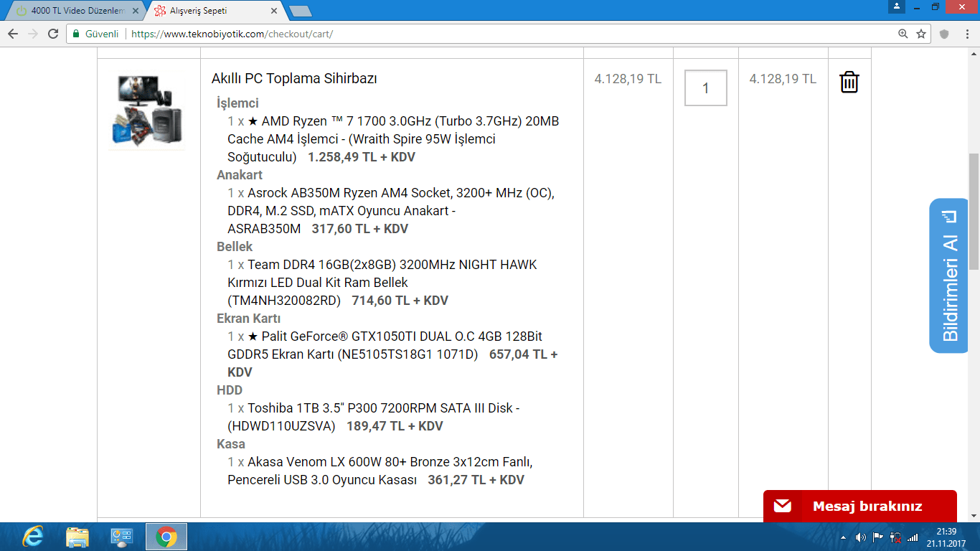Image resolution: width=980 pixels, height=551 pixels.
Task: Click the Chrome taskbar icon
Action: tap(166, 537)
